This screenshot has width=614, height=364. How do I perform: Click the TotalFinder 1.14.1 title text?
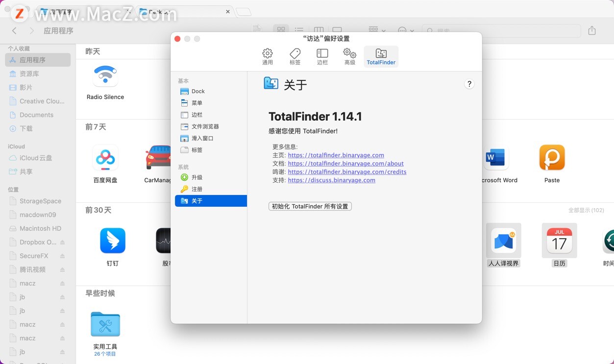coord(315,117)
